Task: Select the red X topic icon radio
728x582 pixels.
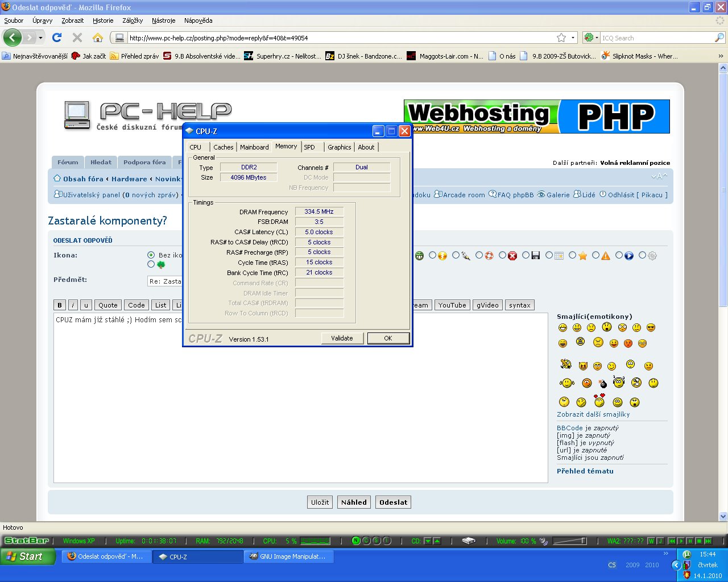Action: [x=502, y=255]
